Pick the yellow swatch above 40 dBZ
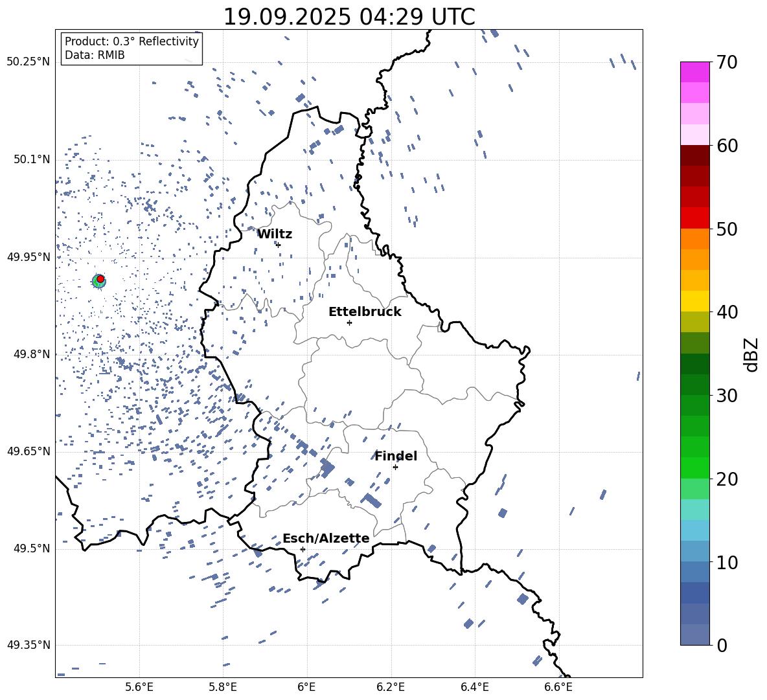Viewport: 767px width, 700px height. 695,301
